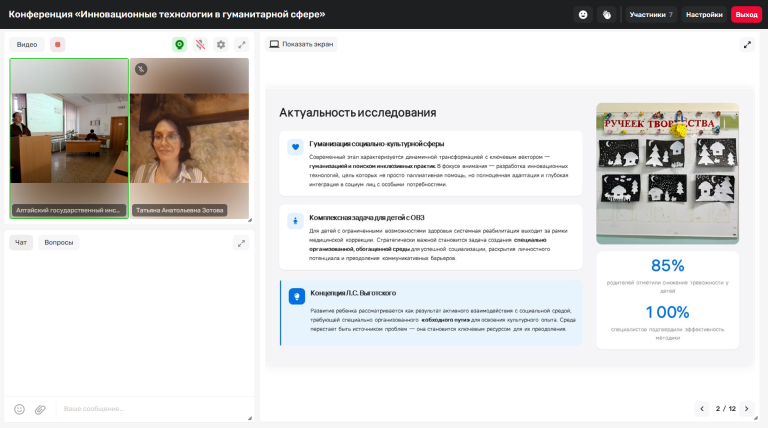Stop recording with the red square button
The height and width of the screenshot is (428, 768).
click(x=57, y=45)
